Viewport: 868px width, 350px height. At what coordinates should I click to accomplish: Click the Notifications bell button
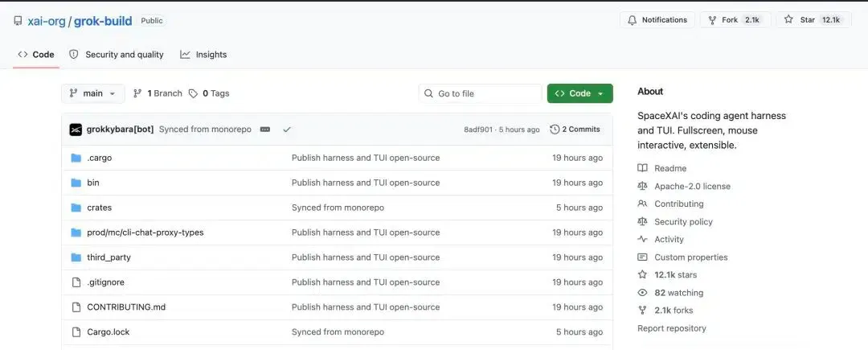(657, 20)
